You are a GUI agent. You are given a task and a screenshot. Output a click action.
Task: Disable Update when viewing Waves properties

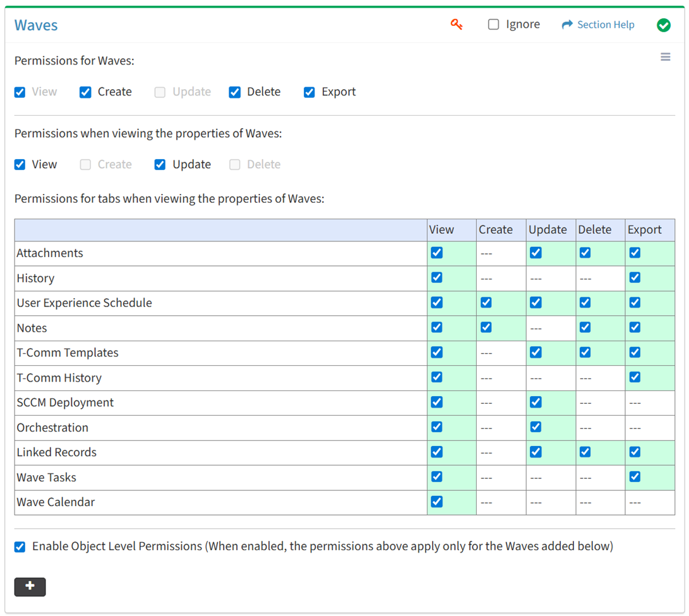pyautogui.click(x=160, y=165)
